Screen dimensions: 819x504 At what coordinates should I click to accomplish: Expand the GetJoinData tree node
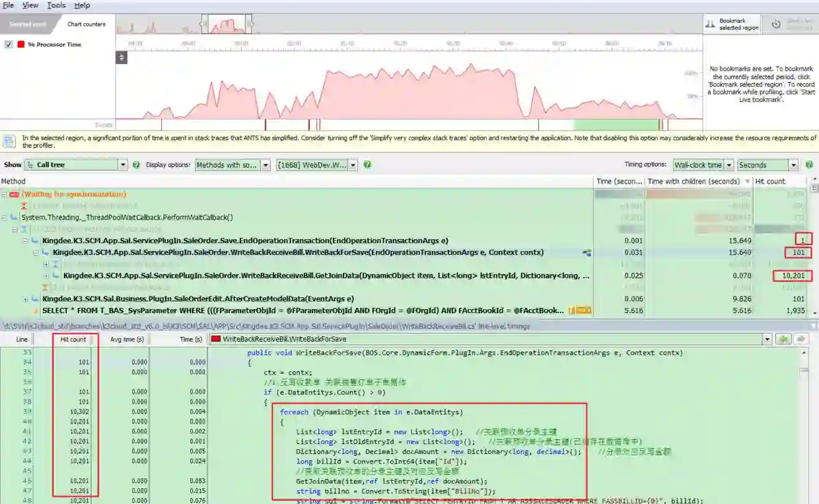[46, 275]
